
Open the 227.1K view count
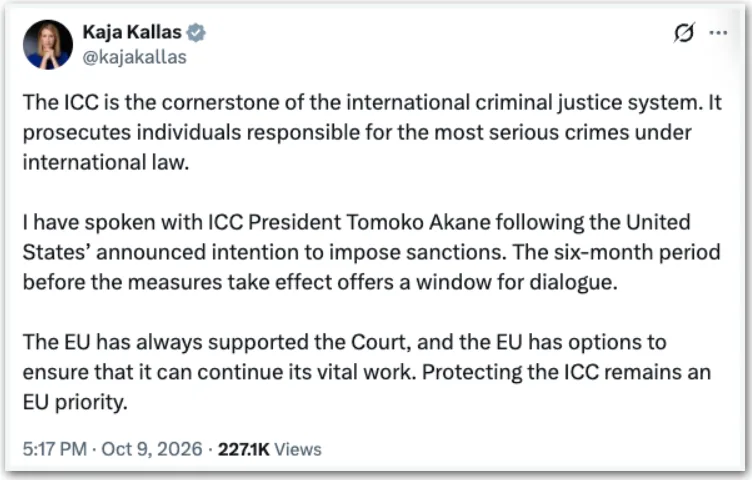click(244, 449)
